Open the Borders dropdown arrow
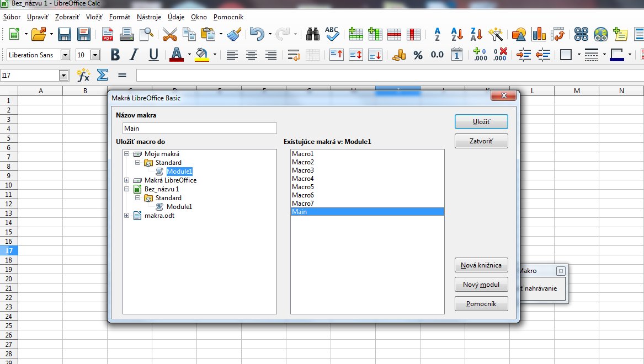Viewport: 644px width, 364px height. click(579, 55)
